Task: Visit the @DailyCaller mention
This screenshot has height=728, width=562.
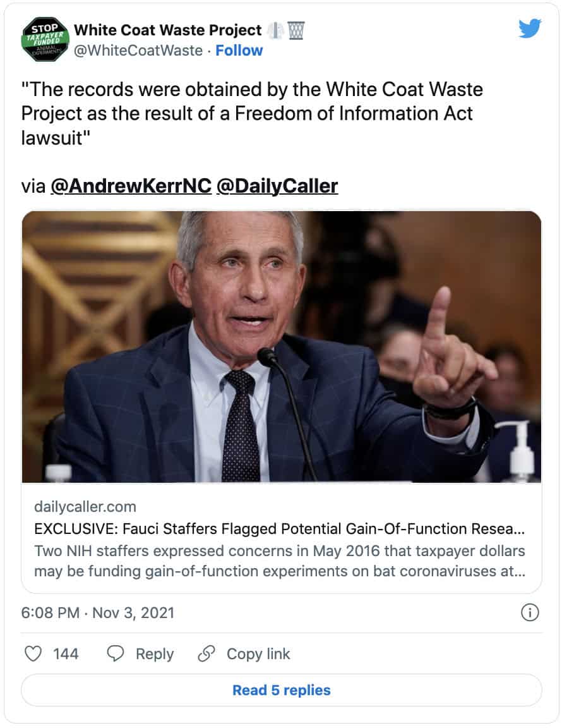Action: pyautogui.click(x=277, y=186)
